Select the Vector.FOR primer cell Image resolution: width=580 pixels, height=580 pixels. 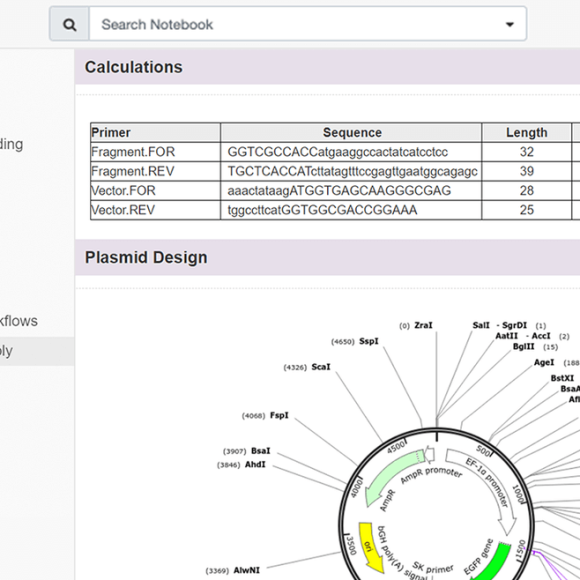155,190
